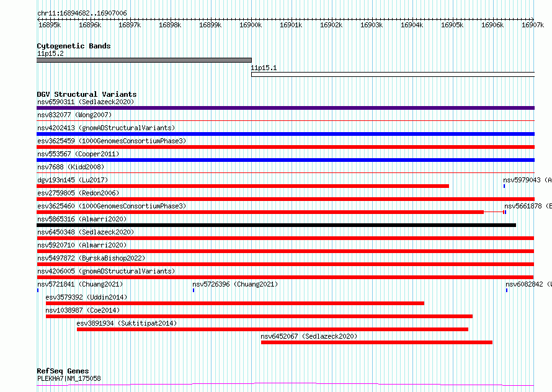
Task: Open variant nsv5497872 (ByrskaBishop2022) label
Action: (91, 258)
